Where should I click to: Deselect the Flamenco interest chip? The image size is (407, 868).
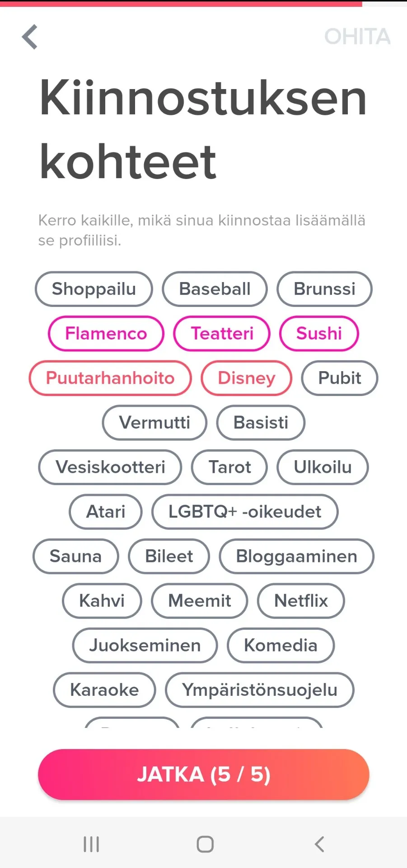(106, 334)
